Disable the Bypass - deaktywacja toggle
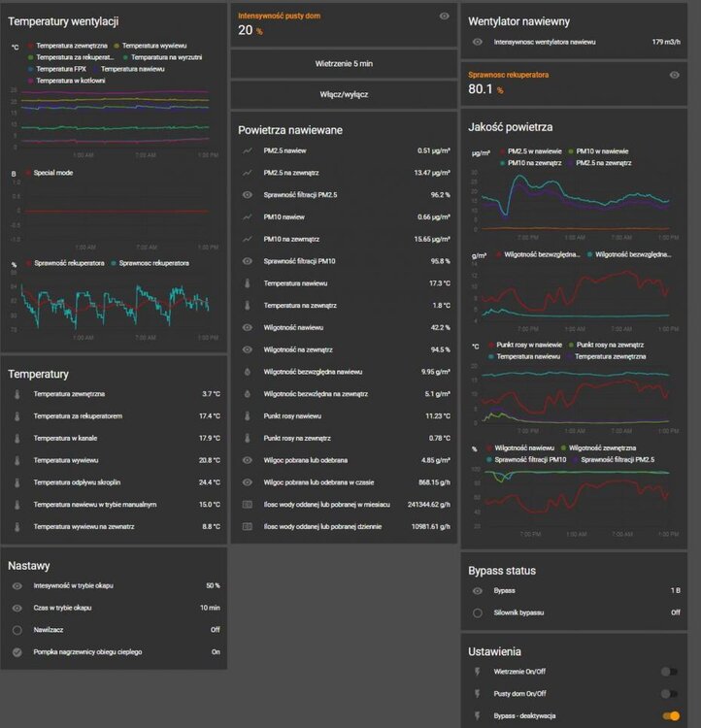This screenshot has height=728, width=701. pos(669,716)
